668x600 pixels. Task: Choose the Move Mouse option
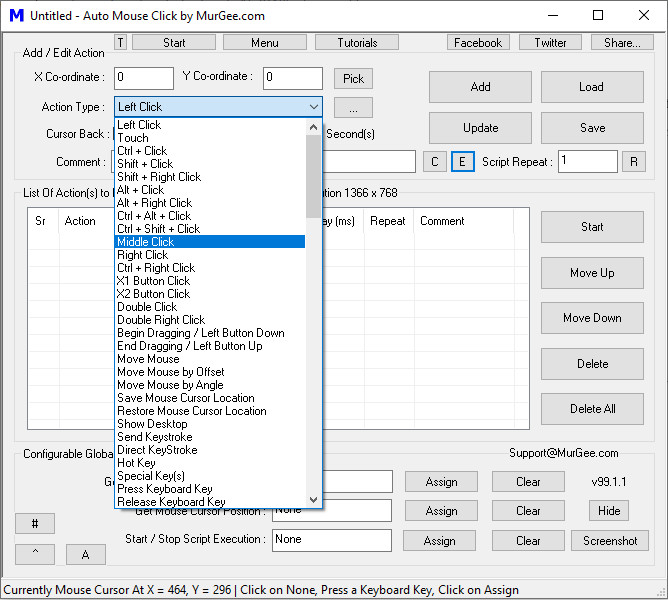pyautogui.click(x=210, y=359)
